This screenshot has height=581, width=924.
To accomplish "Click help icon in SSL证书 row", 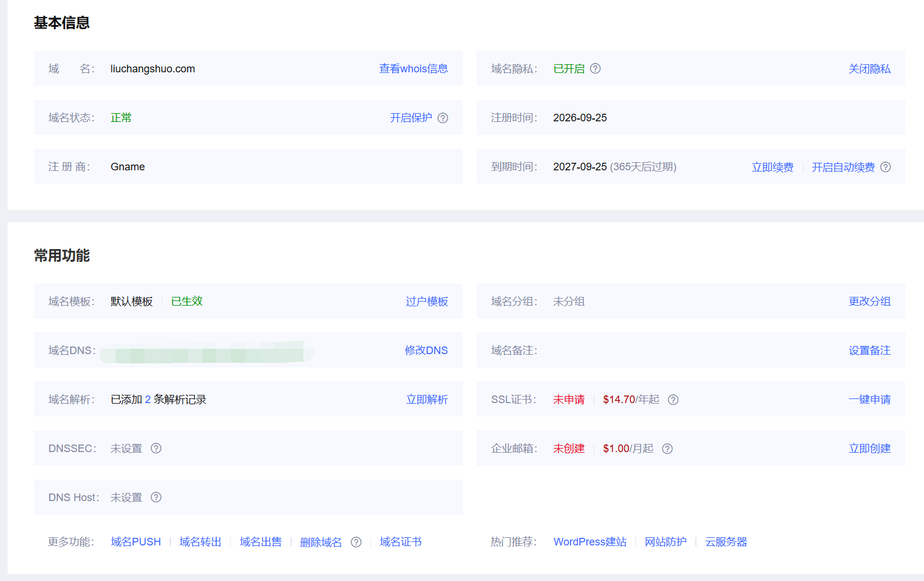I will click(x=673, y=400).
